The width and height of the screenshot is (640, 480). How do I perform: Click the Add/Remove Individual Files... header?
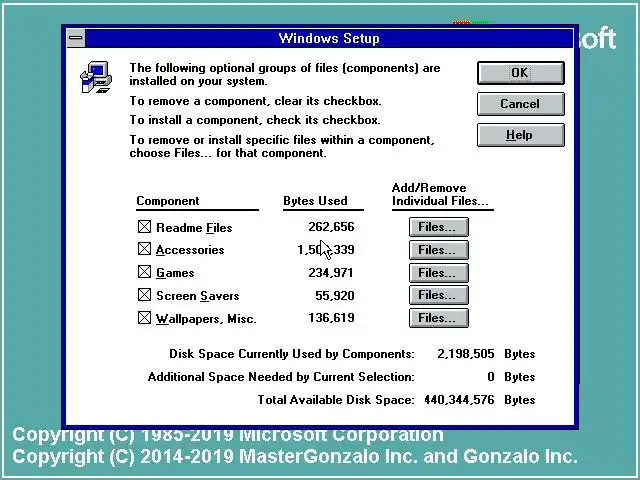click(440, 194)
